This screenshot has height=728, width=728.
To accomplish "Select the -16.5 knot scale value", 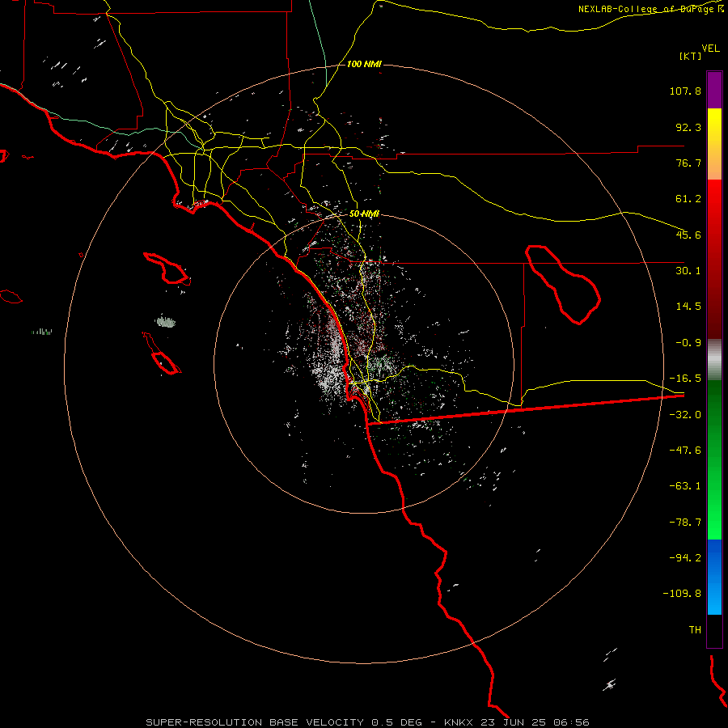I will tap(685, 379).
